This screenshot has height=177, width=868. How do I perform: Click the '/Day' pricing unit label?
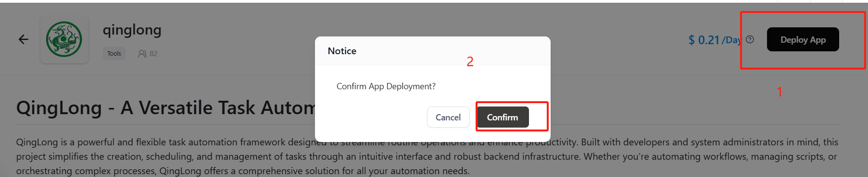pyautogui.click(x=731, y=40)
